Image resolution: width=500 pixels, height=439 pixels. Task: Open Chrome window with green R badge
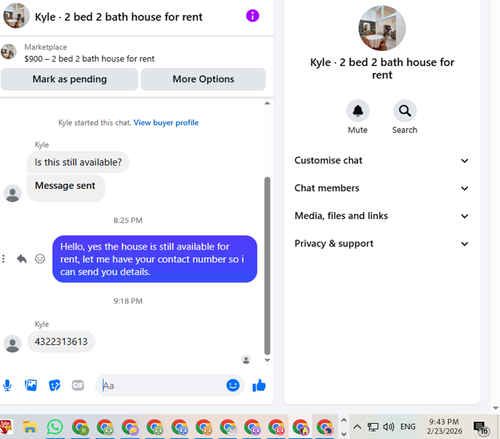pos(80,427)
